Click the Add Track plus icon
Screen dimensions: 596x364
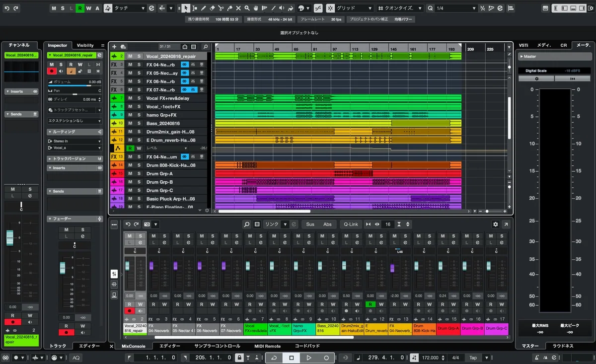(114, 47)
